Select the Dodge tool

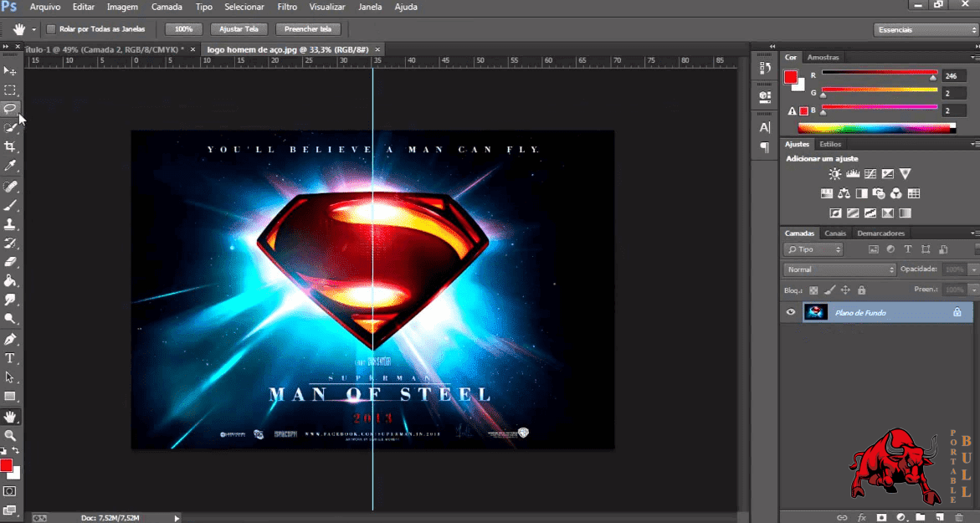coord(10,319)
